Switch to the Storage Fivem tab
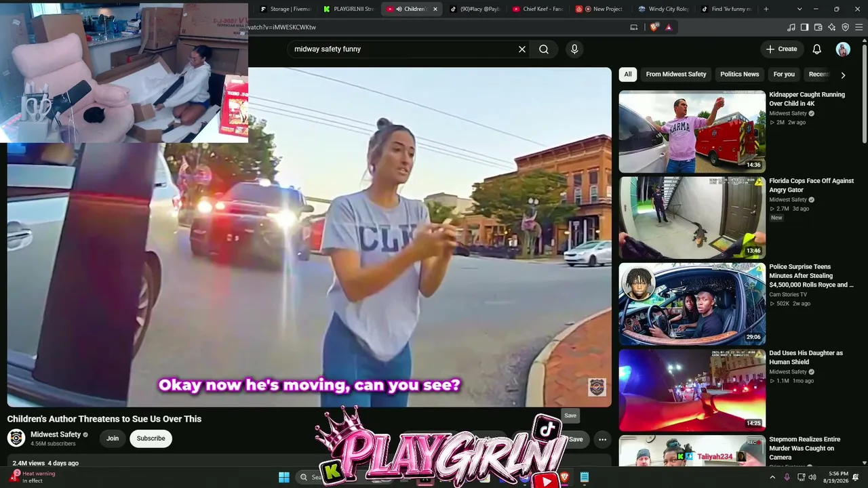The image size is (868, 488). (x=285, y=9)
